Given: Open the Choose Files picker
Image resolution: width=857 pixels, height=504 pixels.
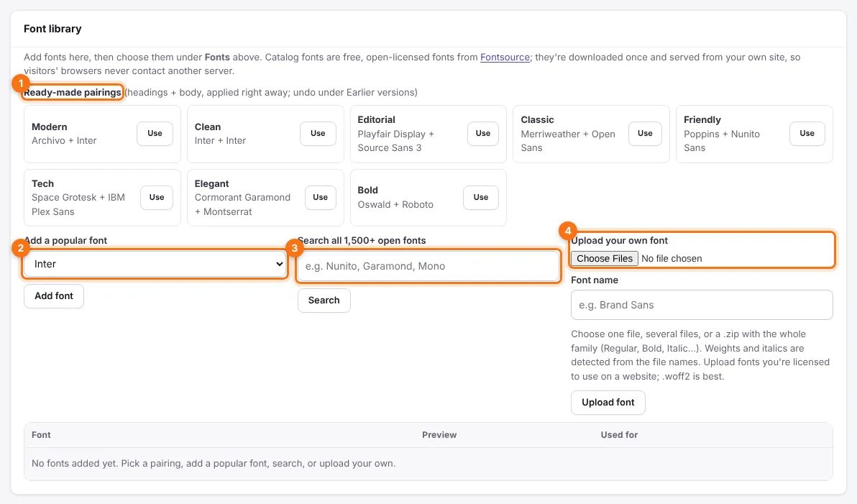Looking at the screenshot, I should [x=604, y=259].
